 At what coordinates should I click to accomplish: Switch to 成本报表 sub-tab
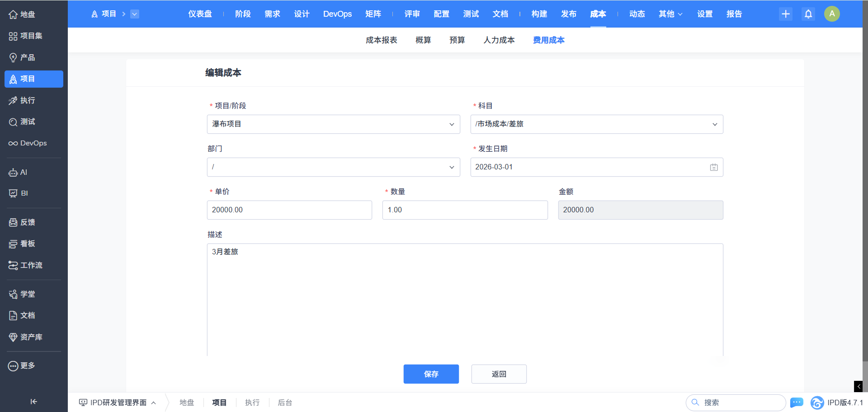[x=382, y=40]
